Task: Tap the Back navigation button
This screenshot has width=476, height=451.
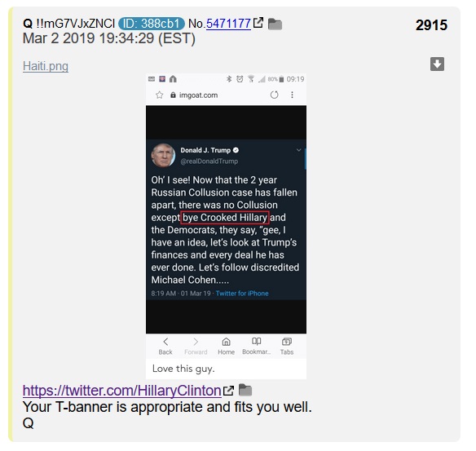Action: point(165,347)
